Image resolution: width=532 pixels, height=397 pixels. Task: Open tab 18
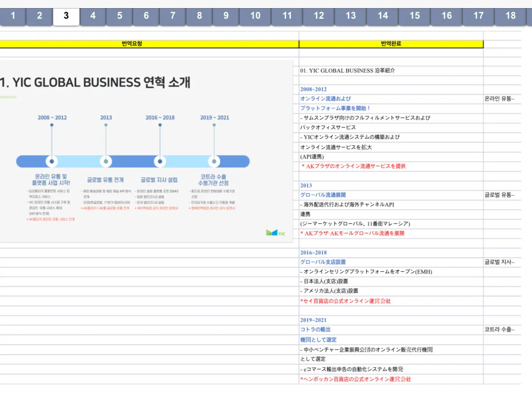tap(510, 16)
